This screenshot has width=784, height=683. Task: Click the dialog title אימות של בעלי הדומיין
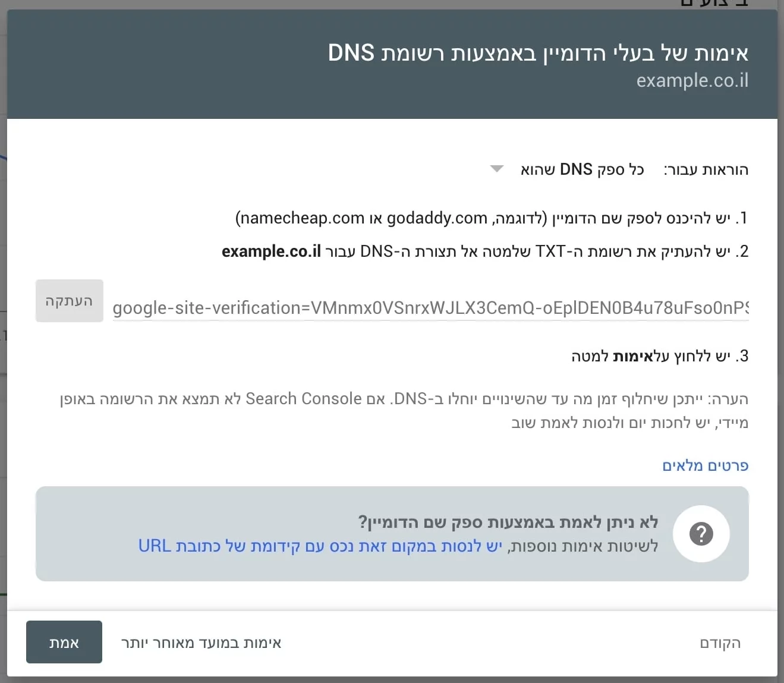538,53
